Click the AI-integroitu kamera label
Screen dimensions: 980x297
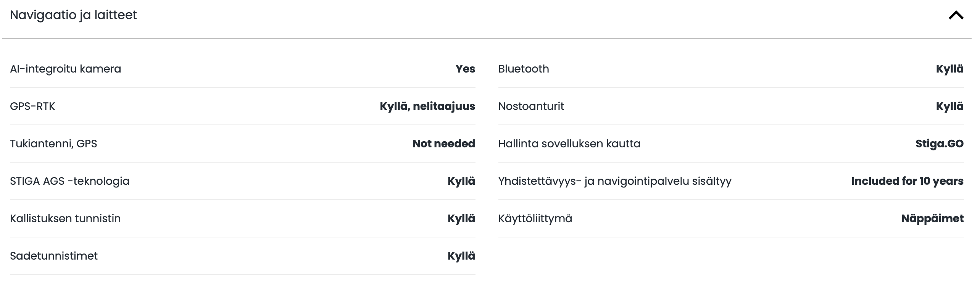(x=65, y=69)
